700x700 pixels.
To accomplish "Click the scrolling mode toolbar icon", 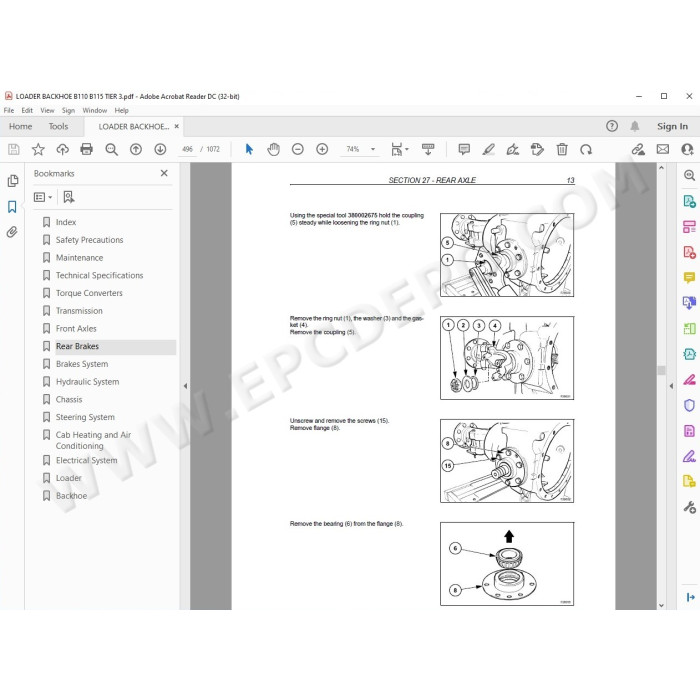I will [428, 149].
